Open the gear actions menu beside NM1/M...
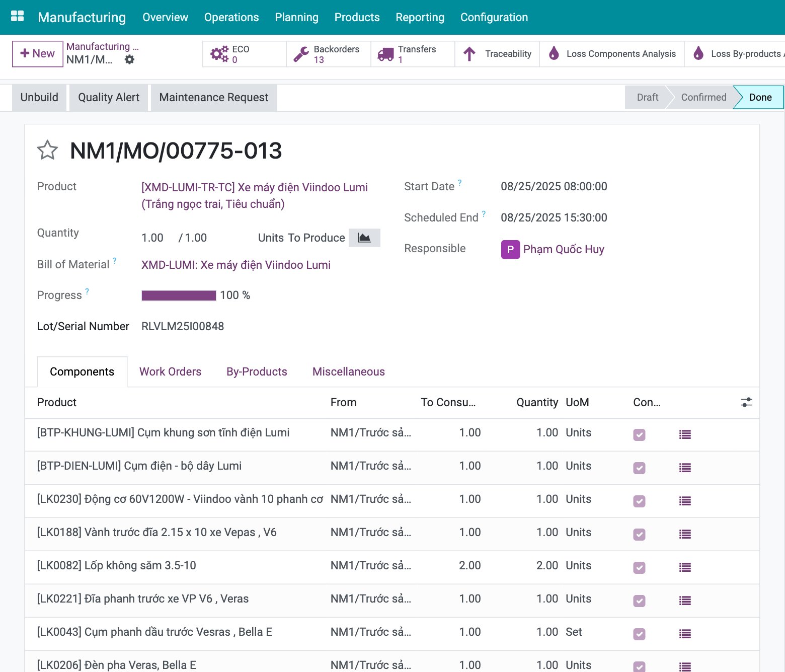785x672 pixels. tap(129, 59)
